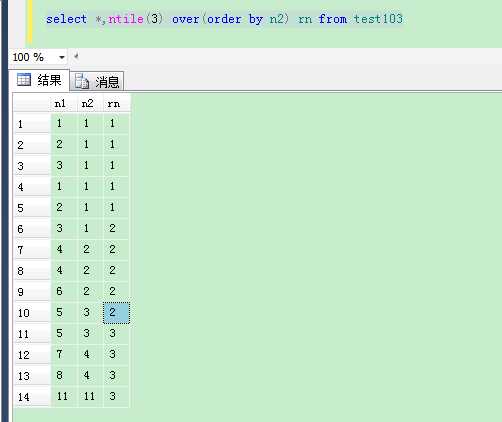Select row header 8
The image size is (502, 422).
(x=32, y=271)
